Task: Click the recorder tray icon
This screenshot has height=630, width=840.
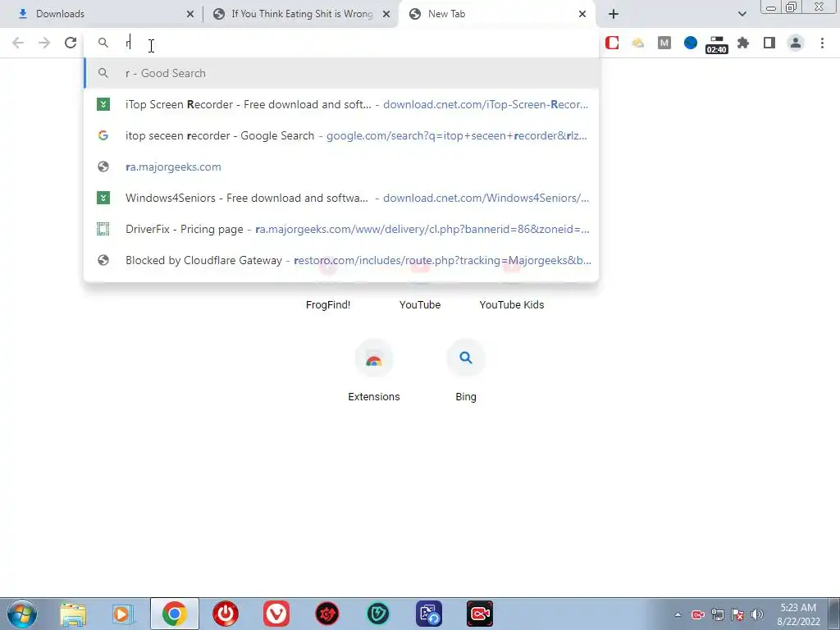Action: tap(697, 615)
